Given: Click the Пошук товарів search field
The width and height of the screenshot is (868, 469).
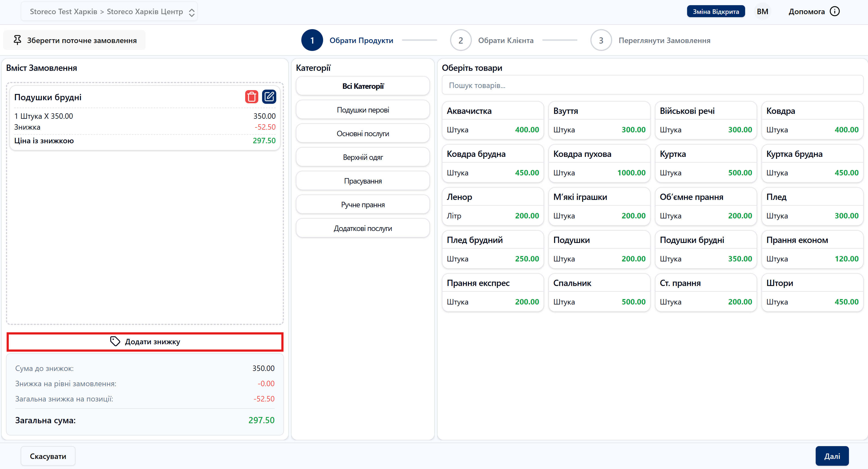Looking at the screenshot, I should pos(652,86).
